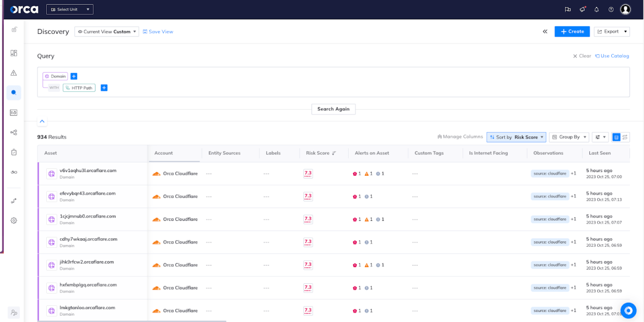Open the notifications bell
This screenshot has height=322, width=644.
596,9
